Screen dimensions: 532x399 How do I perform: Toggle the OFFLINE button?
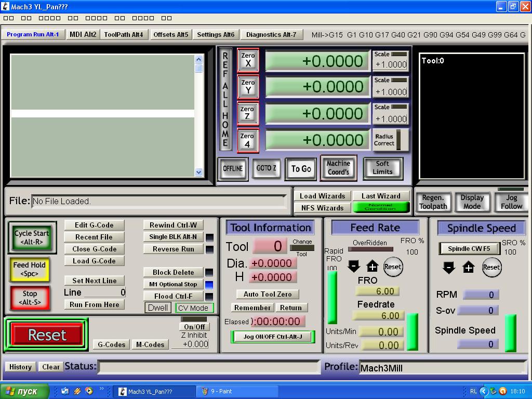233,169
